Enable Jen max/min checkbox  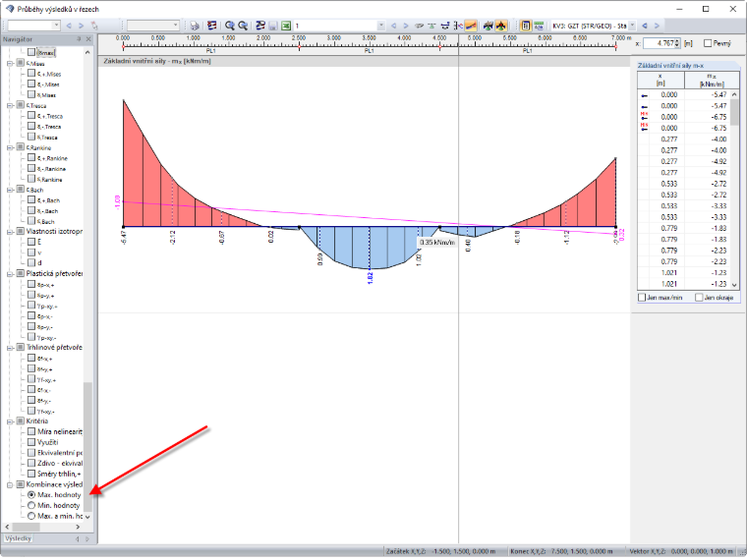(642, 297)
